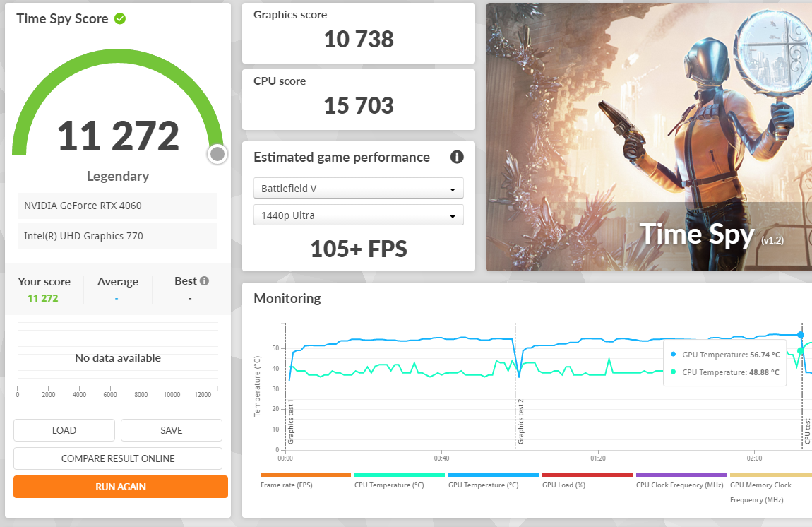The height and width of the screenshot is (527, 812).
Task: Click the CPU score value 15 703
Action: click(359, 106)
